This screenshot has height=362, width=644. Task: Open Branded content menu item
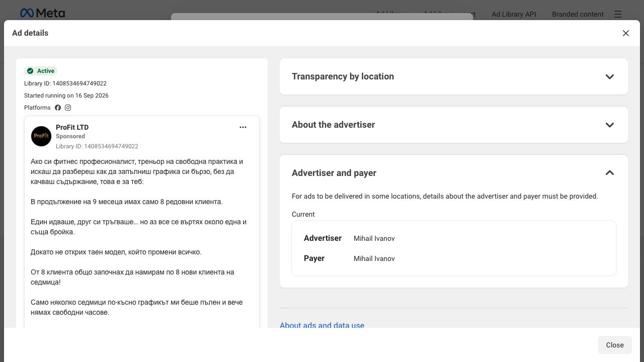point(578,14)
